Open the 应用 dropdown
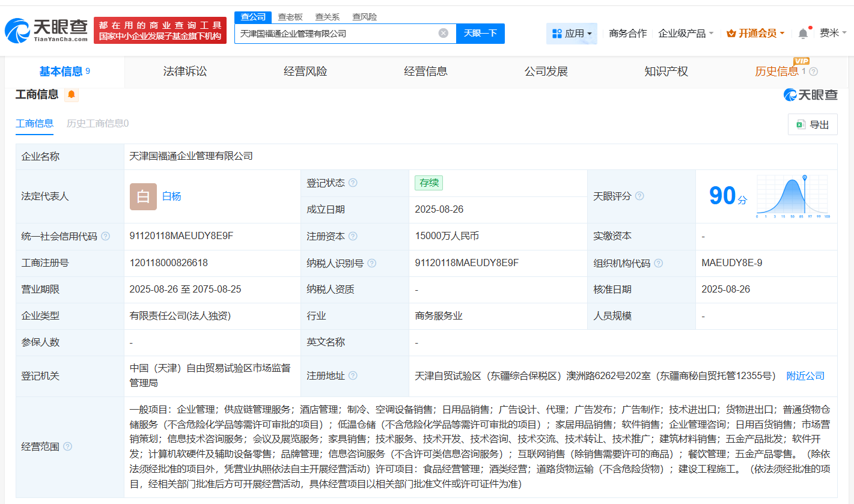854x504 pixels. [x=572, y=33]
